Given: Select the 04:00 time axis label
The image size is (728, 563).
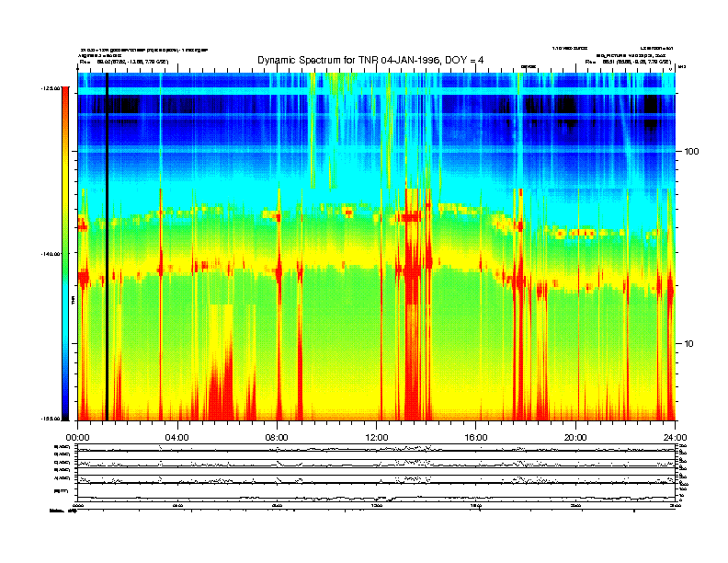Looking at the screenshot, I should click(x=177, y=437).
